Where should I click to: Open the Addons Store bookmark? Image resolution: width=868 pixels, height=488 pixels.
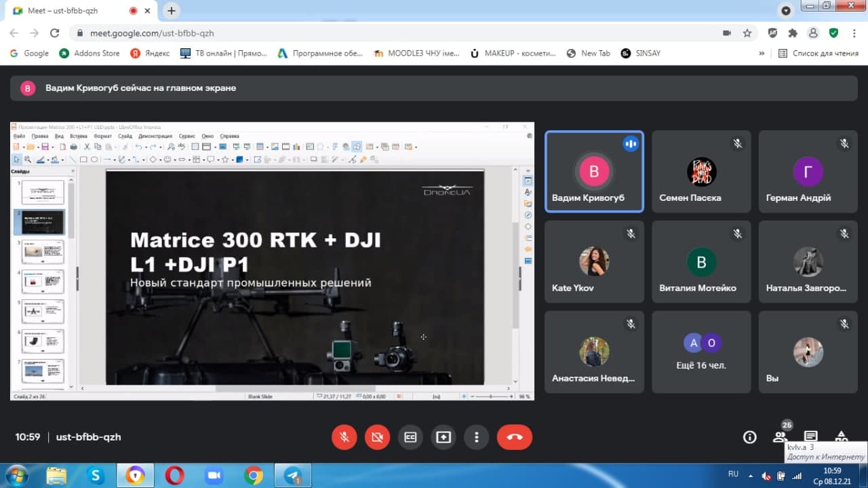[89, 53]
